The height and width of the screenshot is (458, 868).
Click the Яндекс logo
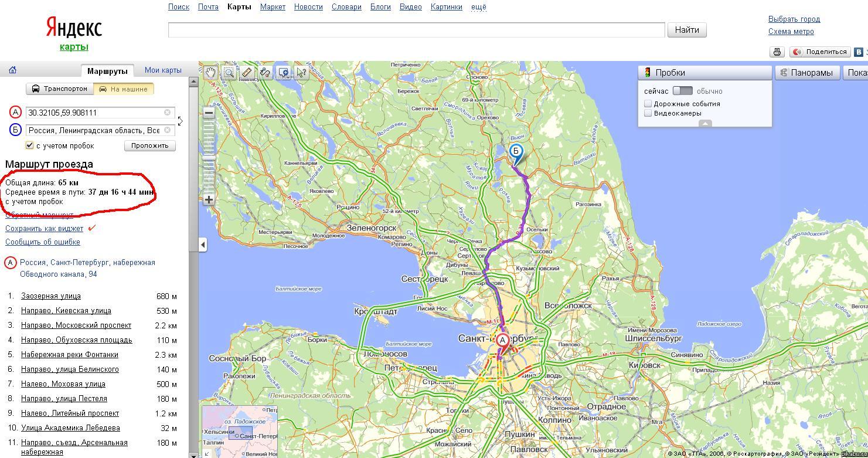pyautogui.click(x=74, y=28)
